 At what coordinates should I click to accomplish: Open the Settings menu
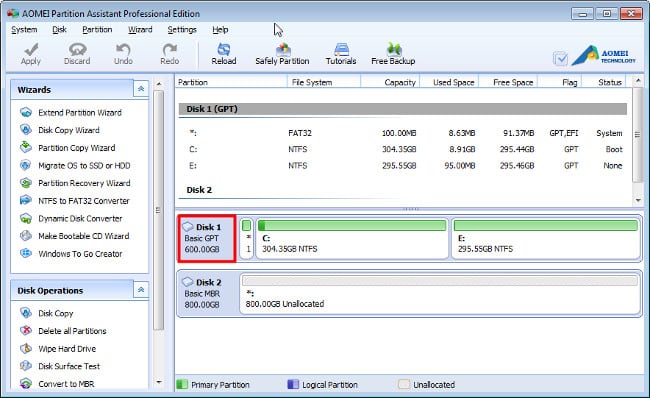182,29
